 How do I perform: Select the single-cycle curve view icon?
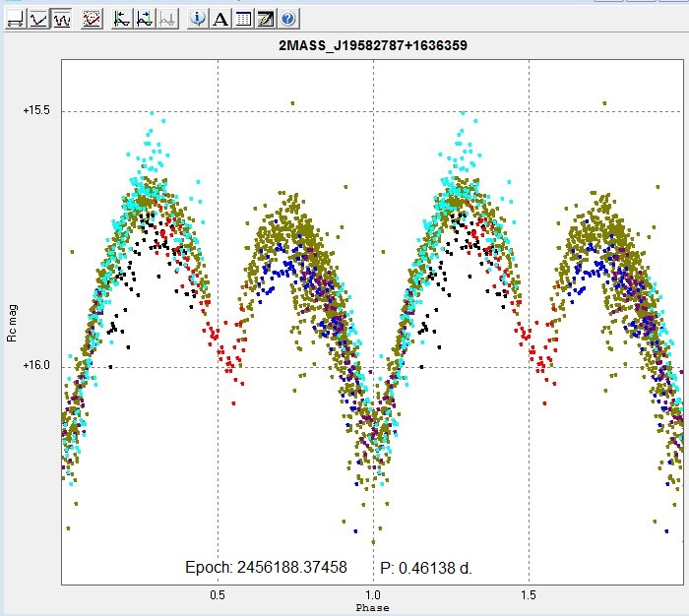[x=39, y=20]
